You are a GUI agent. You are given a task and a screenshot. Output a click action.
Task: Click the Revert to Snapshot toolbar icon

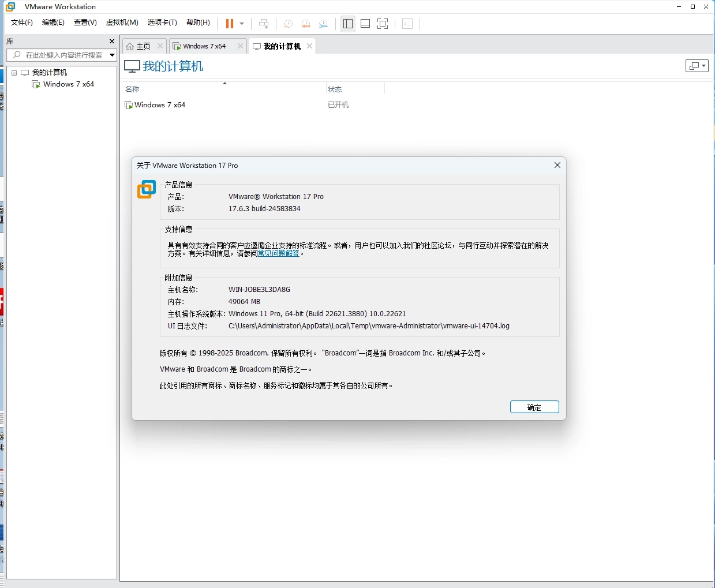click(x=306, y=24)
